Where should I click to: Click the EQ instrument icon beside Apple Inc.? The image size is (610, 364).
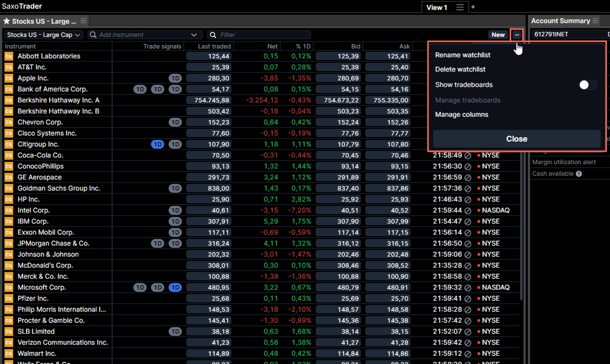(9, 78)
